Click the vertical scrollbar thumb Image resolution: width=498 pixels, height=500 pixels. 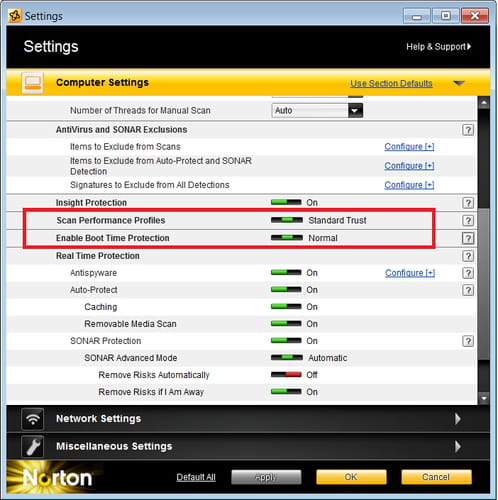click(x=484, y=283)
